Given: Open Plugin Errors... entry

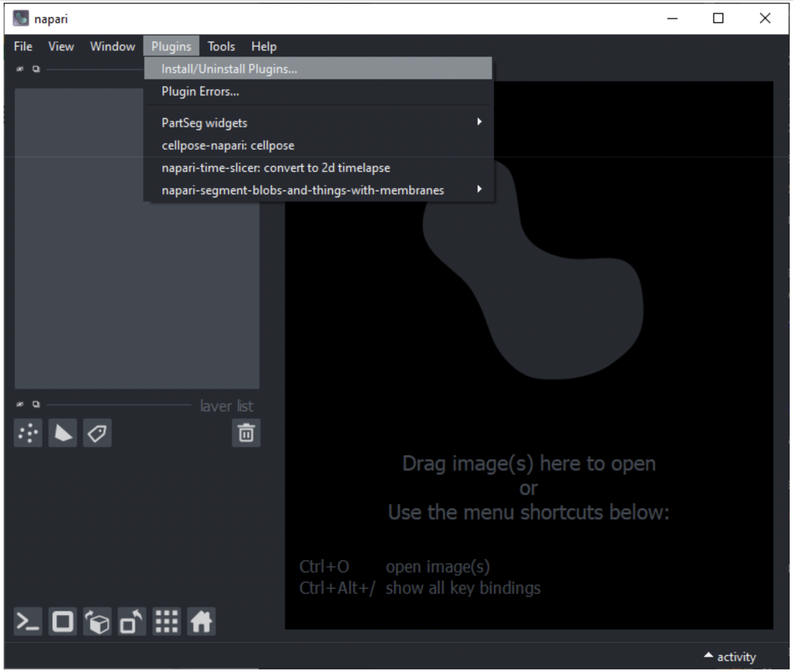Looking at the screenshot, I should coord(318,91).
